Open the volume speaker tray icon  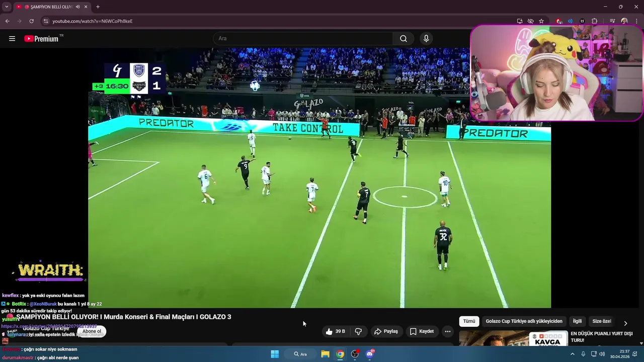click(602, 354)
